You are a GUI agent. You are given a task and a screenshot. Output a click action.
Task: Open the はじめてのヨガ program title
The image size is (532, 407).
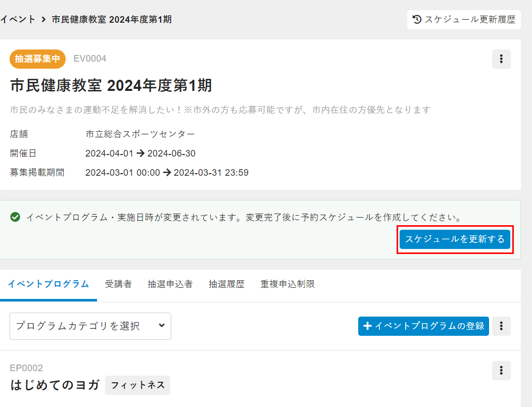click(x=55, y=385)
